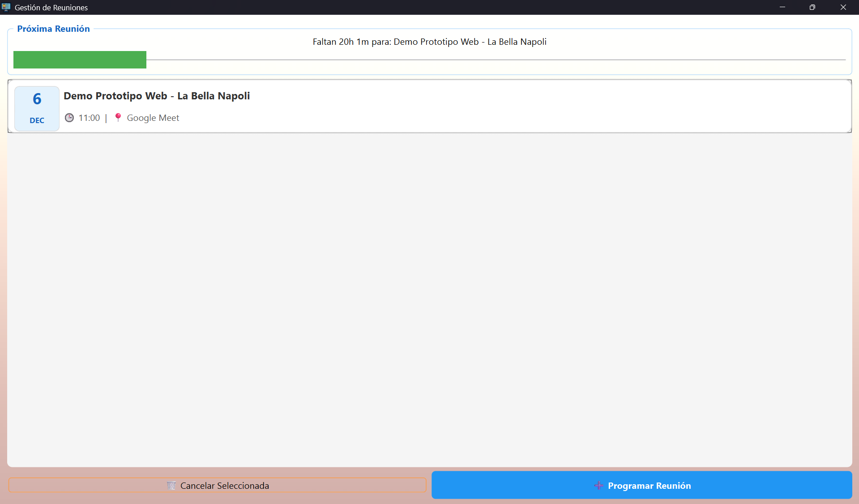Click the clock icon beside 11:00
Viewport: 859px width, 504px height.
coord(69,118)
